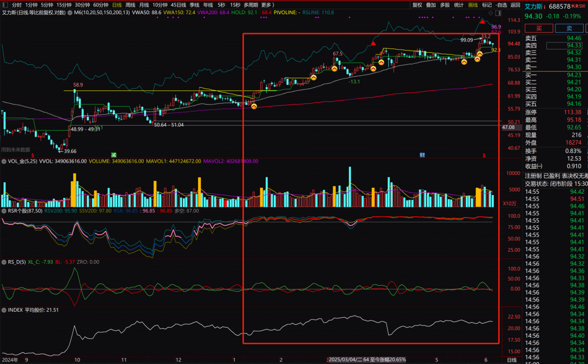Click the red $ marker near September
The width and height of the screenshot is (588, 364).
point(33,155)
